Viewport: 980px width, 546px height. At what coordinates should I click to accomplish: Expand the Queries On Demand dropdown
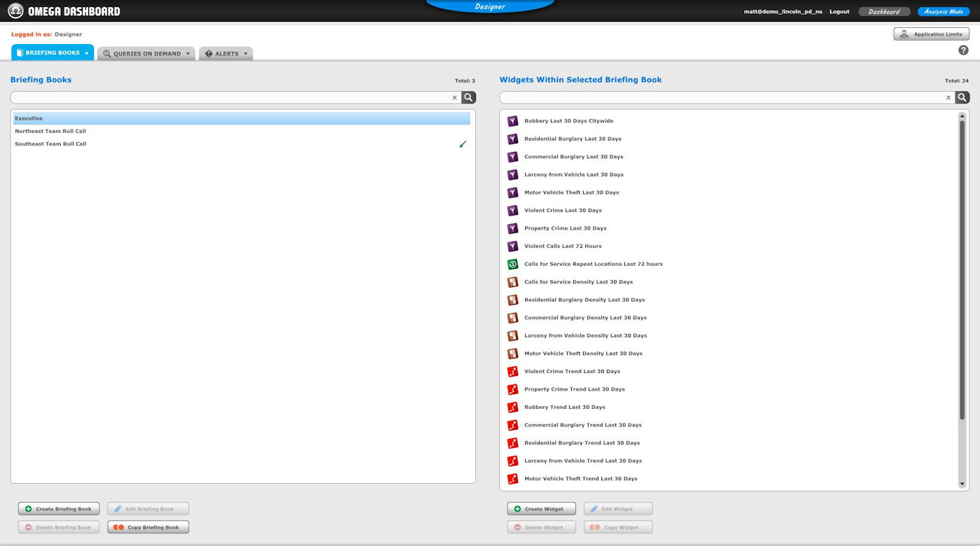click(146, 54)
